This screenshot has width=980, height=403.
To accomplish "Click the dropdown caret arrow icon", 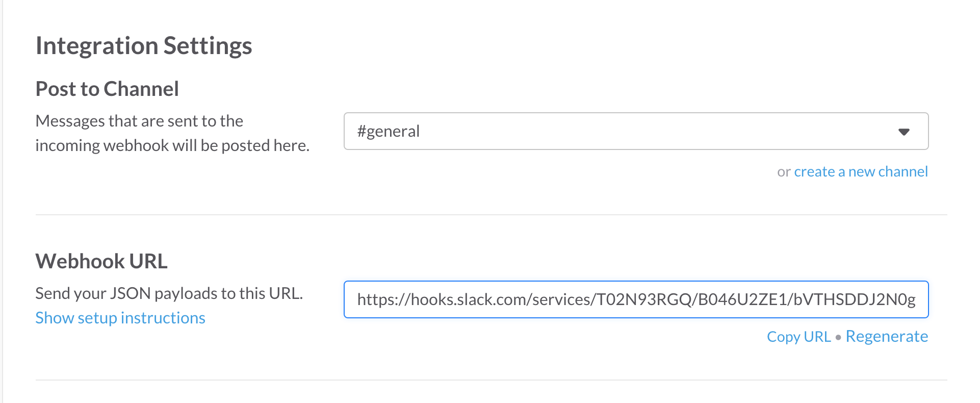I will (x=904, y=132).
